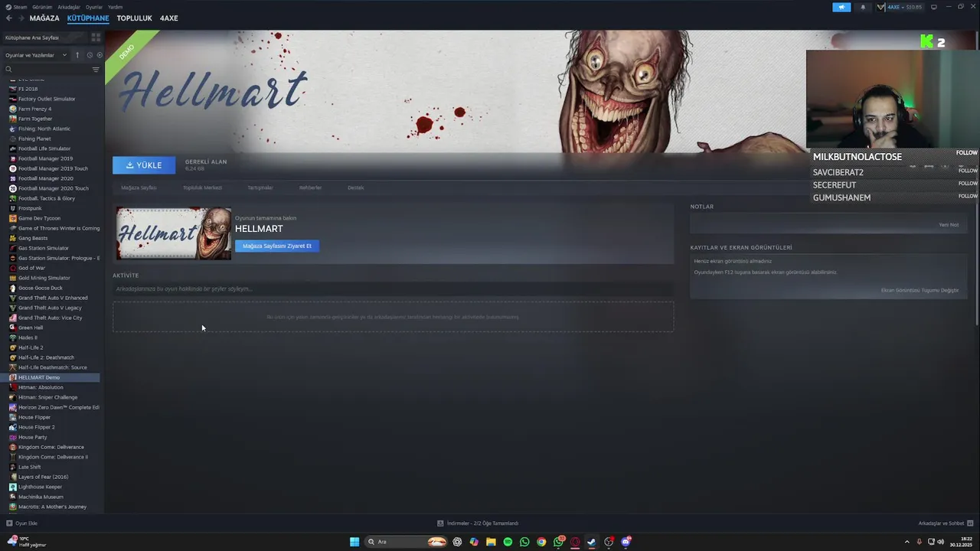The height and width of the screenshot is (551, 980).
Task: Filter library by ready-to-play icon
Action: 100,55
